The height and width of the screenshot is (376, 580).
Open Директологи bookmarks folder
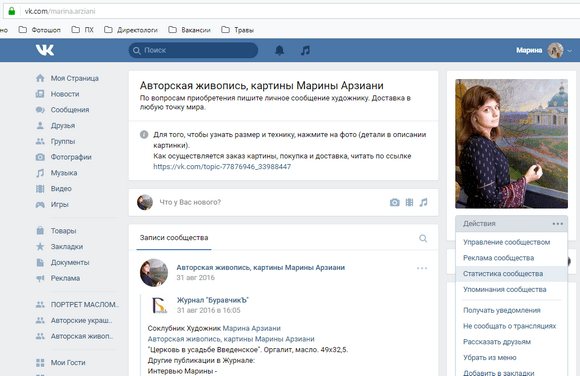pos(131,30)
